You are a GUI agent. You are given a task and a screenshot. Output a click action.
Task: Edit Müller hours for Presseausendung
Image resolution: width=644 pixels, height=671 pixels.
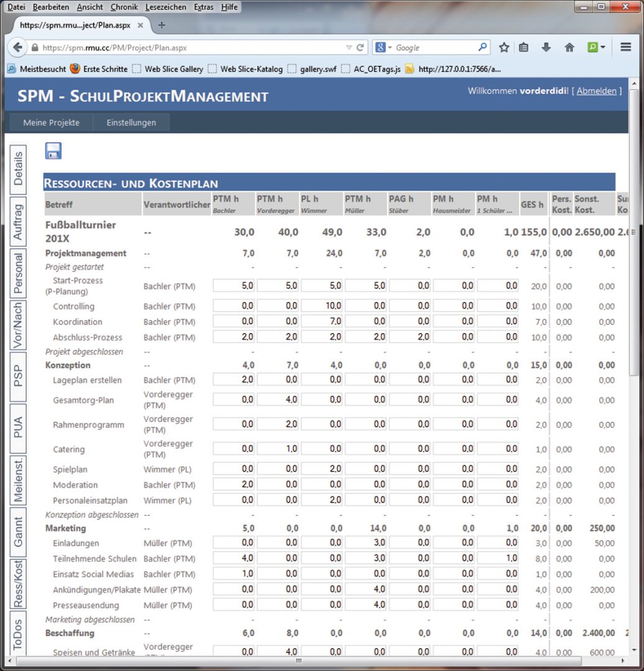coord(366,605)
